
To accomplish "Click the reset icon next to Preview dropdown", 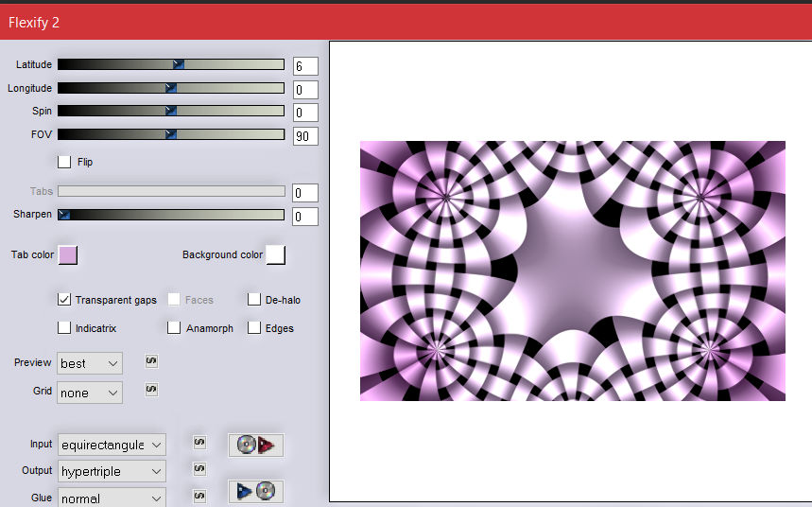I will point(151,360).
